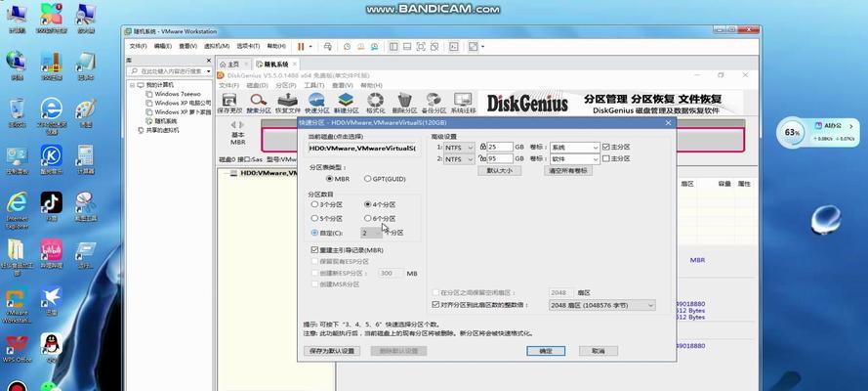Viewport: 868px width, 391px height.
Task: Click the WPS Office desktop icon
Action: click(18, 349)
